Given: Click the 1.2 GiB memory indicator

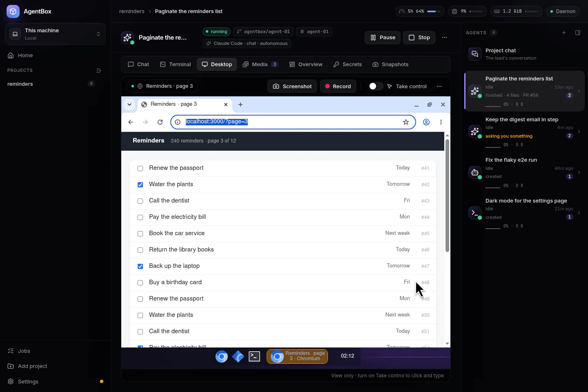Looking at the screenshot, I should (516, 11).
